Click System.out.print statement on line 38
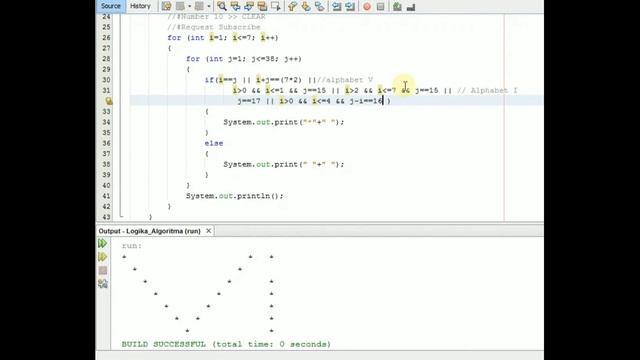 point(284,164)
